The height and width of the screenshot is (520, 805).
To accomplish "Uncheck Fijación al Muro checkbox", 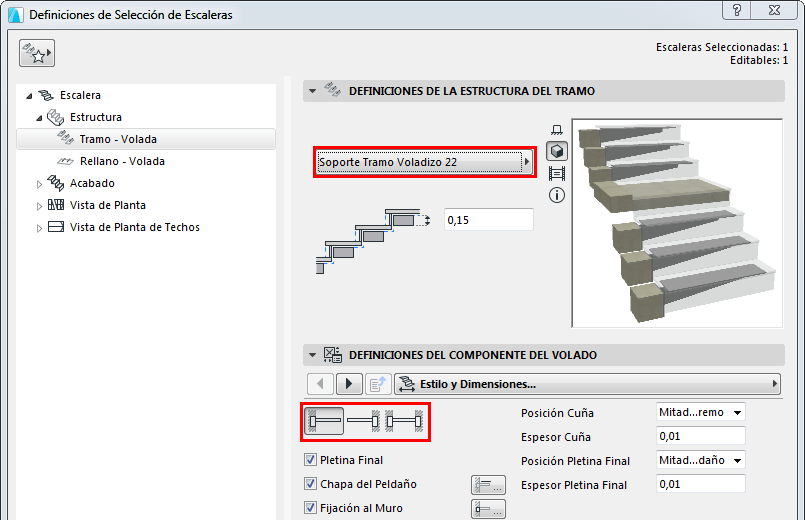I will click(310, 508).
